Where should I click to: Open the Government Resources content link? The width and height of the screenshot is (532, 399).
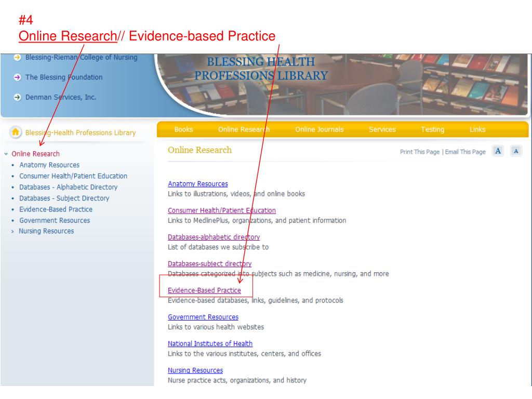point(203,317)
